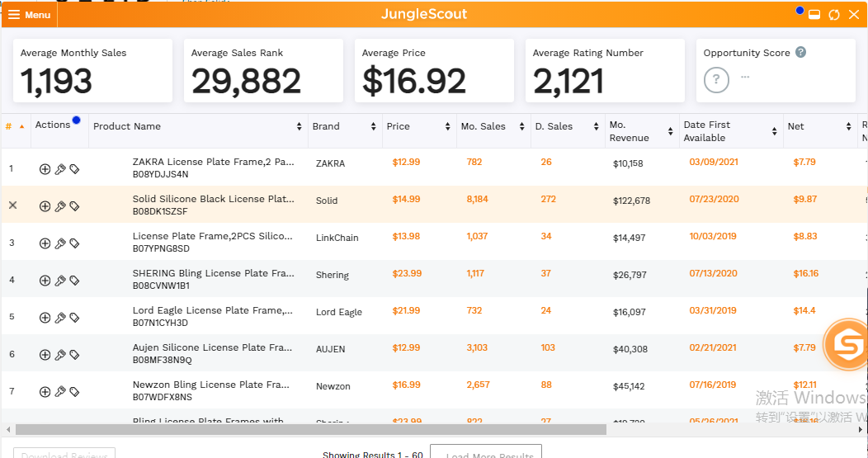
Task: Remove Solid Silicone row with X icon
Action: click(x=12, y=205)
